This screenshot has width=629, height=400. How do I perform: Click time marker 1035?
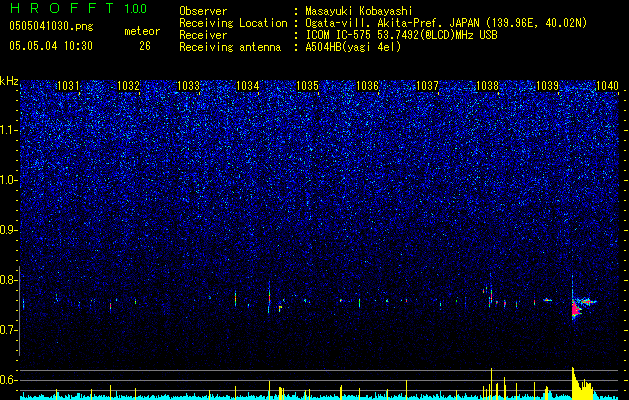308,85
